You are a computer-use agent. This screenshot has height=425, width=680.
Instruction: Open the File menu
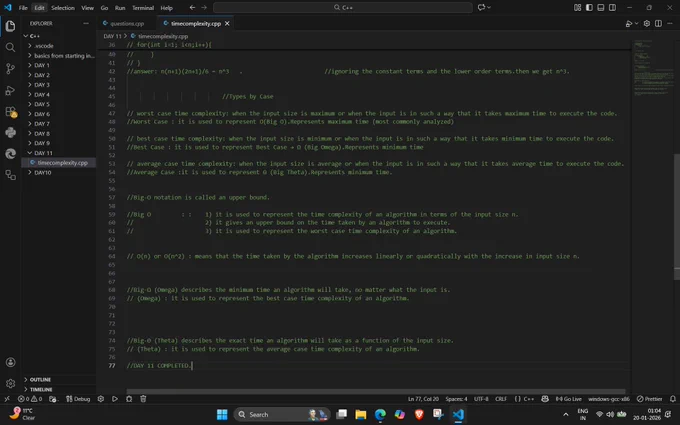coord(23,8)
